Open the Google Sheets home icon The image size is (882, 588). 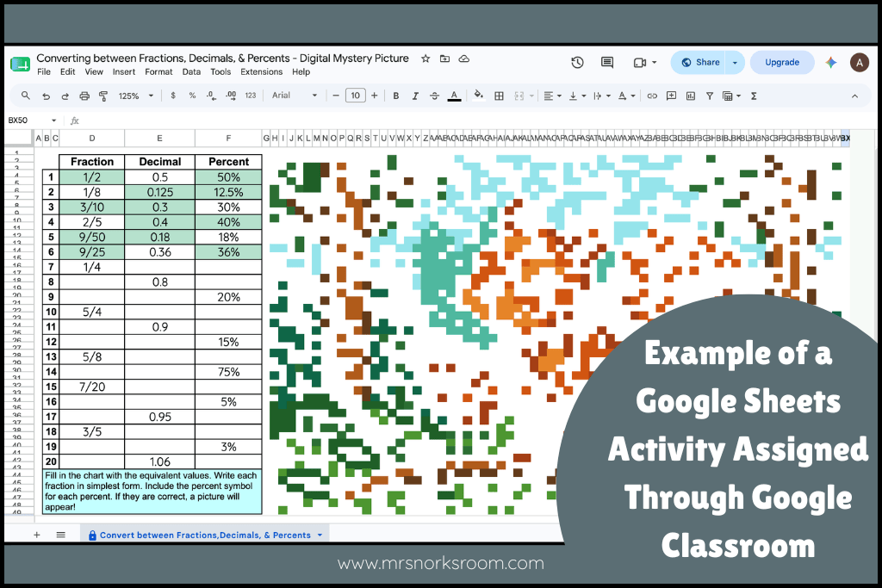(21, 64)
